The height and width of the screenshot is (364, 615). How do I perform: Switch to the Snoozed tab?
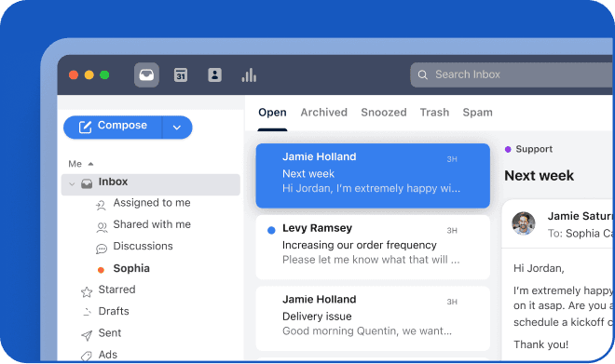tap(384, 113)
